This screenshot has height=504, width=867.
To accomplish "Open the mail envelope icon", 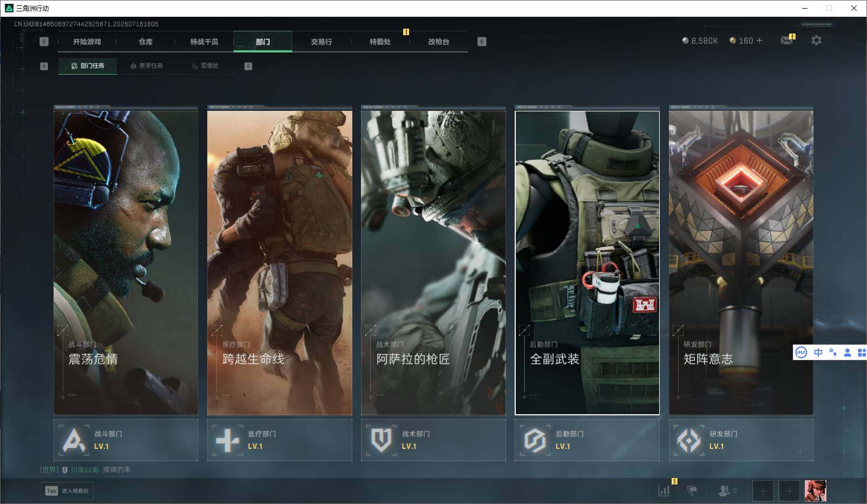I will (x=787, y=41).
